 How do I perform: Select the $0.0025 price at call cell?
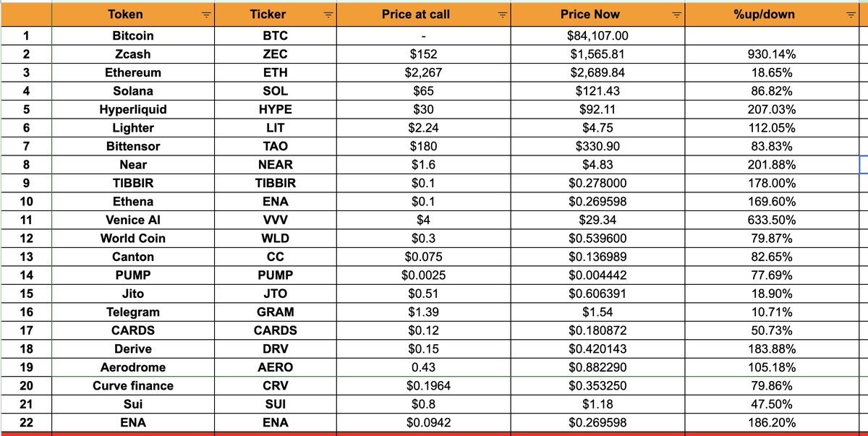(x=423, y=275)
